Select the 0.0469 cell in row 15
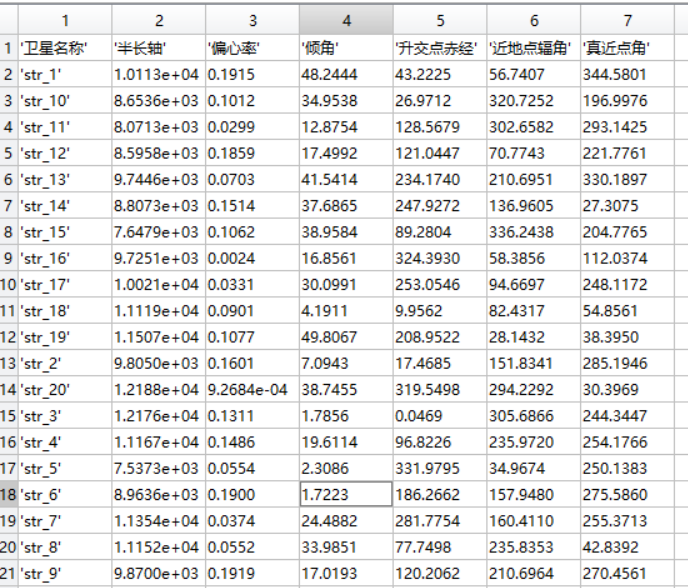Image resolution: width=688 pixels, height=588 pixels. [440, 416]
